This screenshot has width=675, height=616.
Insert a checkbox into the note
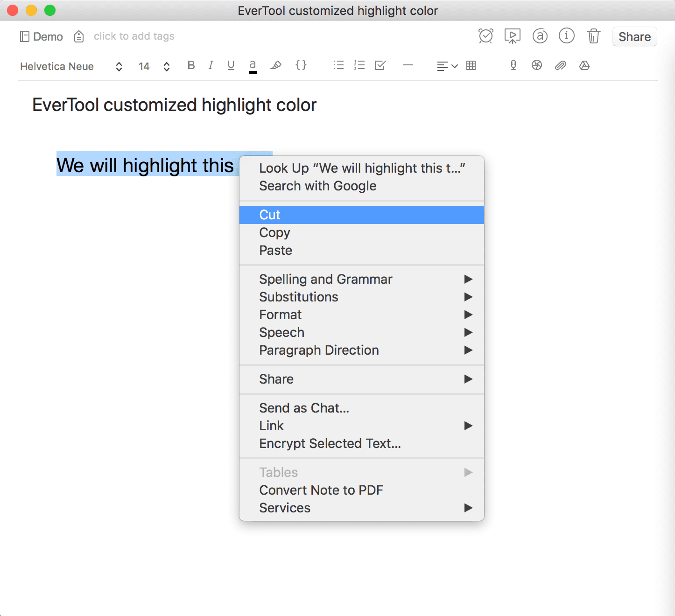[380, 66]
